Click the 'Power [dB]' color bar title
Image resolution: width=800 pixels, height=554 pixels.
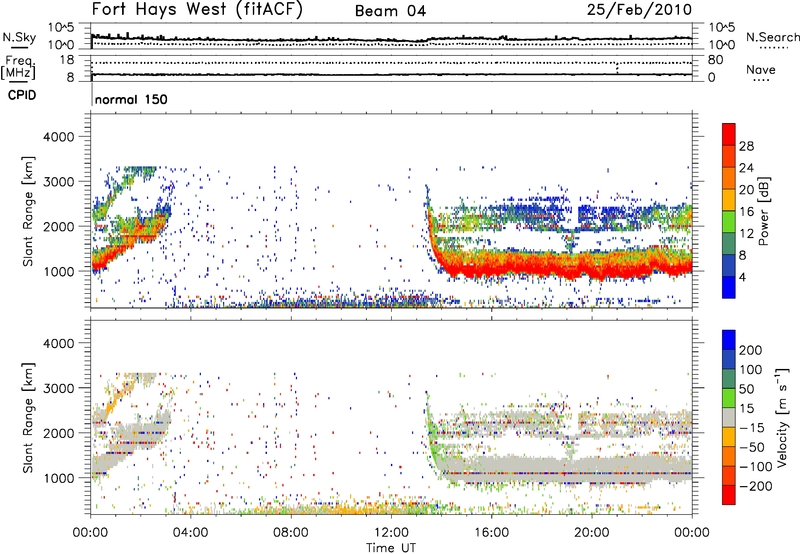(763, 211)
